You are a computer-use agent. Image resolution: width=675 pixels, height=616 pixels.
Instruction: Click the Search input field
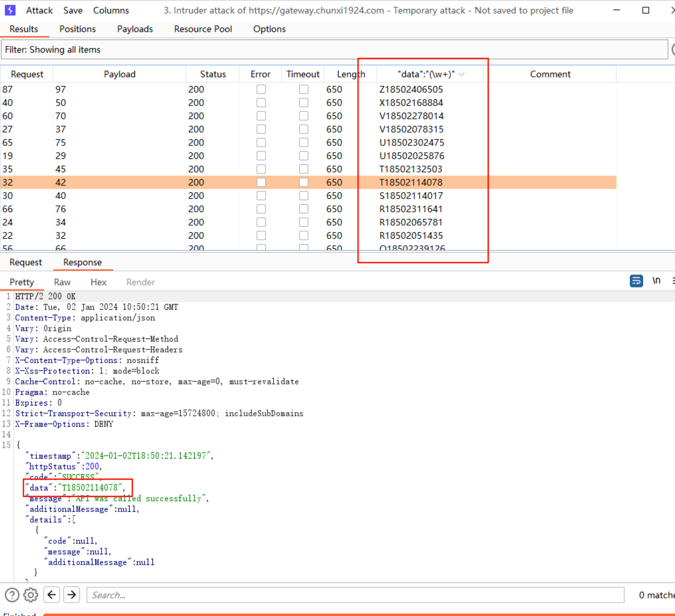pos(355,595)
